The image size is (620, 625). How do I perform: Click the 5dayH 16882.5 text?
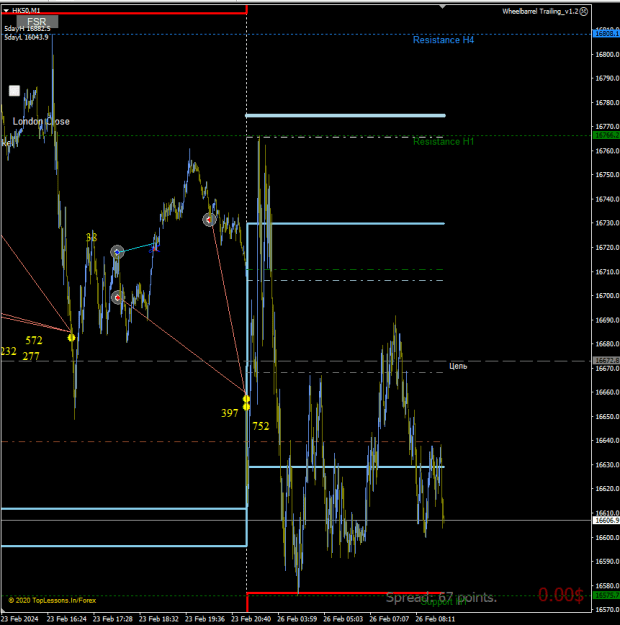coord(27,29)
